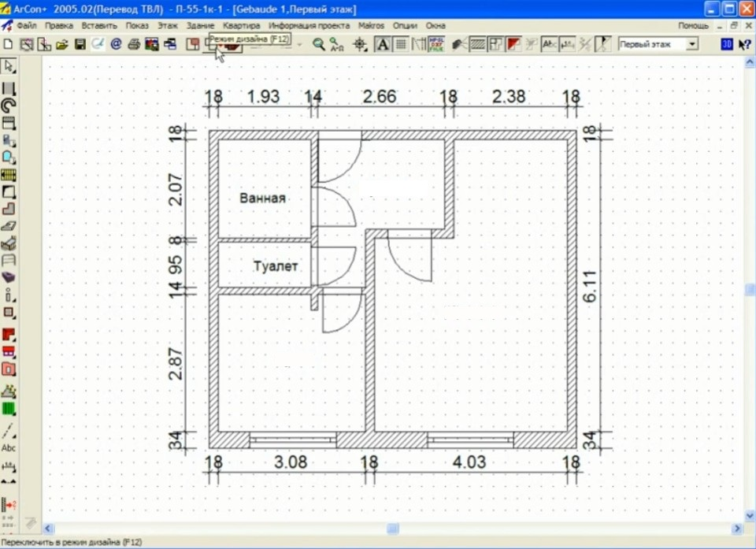Open the Информация проекта menu
756x549 pixels.
pyautogui.click(x=309, y=25)
